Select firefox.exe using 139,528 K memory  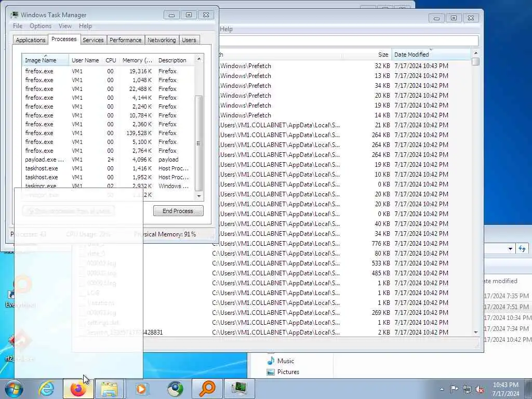click(x=109, y=133)
